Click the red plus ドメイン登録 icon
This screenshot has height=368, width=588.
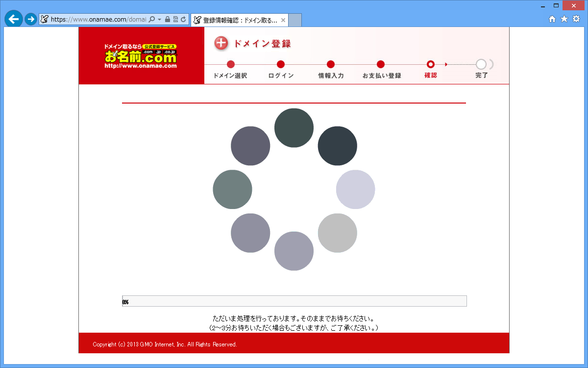[x=221, y=43]
